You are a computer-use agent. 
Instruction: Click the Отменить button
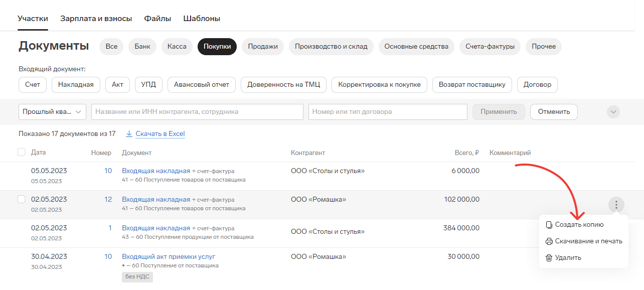(554, 112)
